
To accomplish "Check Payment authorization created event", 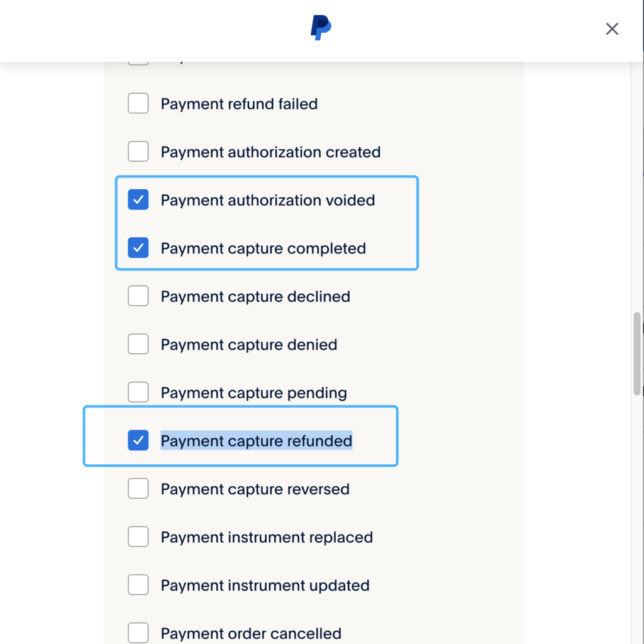I will pos(138,152).
